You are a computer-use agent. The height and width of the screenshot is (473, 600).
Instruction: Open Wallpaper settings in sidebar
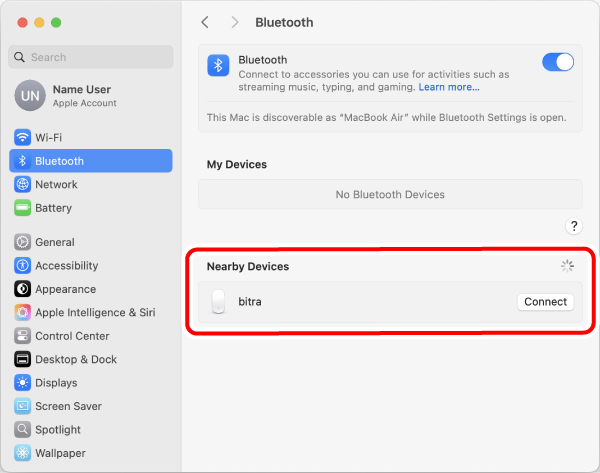point(62,453)
